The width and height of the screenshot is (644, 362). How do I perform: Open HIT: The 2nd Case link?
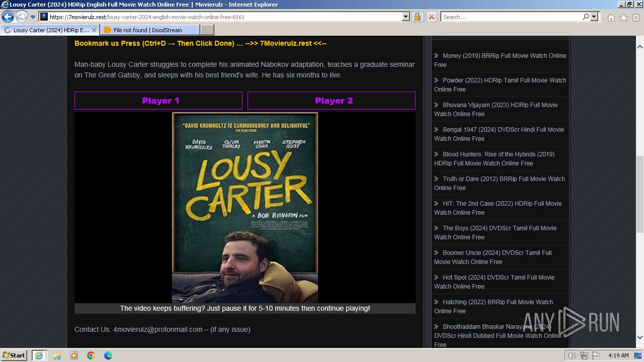click(x=498, y=208)
